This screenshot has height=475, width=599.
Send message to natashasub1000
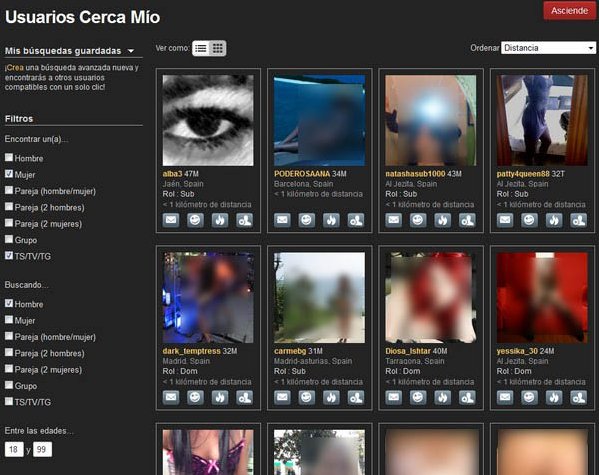393,220
